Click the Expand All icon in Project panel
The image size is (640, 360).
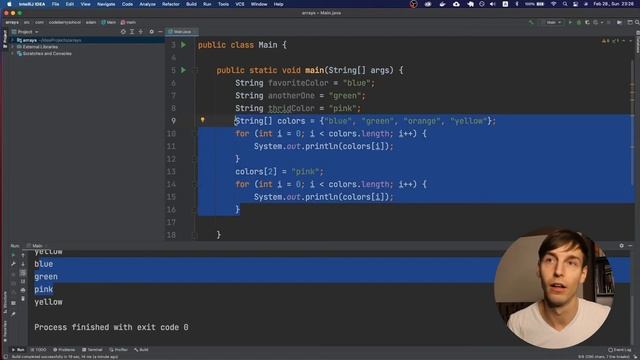[x=132, y=31]
